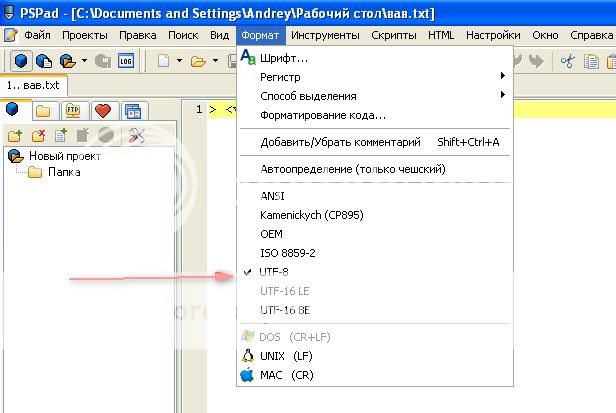Image resolution: width=616 pixels, height=413 pixels.
Task: Choose Форматирование кода... menu entry
Action: pos(375,115)
